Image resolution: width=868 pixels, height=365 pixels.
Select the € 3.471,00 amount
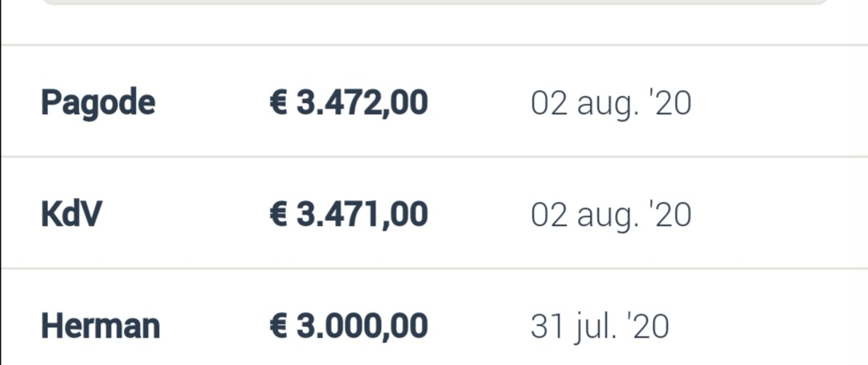tap(348, 215)
